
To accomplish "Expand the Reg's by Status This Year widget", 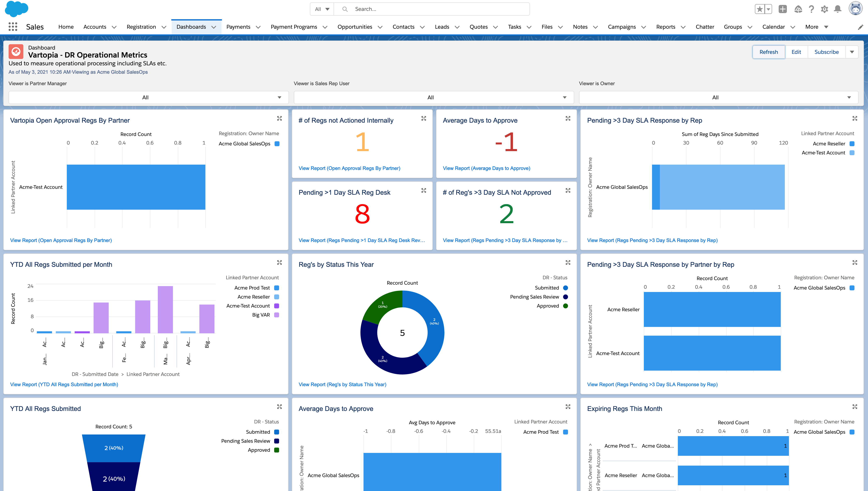I will [x=568, y=262].
